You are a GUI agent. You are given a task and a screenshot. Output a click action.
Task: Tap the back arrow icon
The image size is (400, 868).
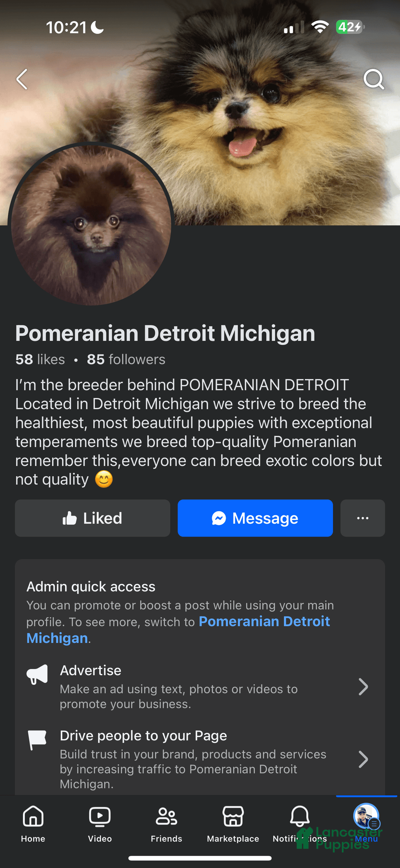[x=22, y=79]
